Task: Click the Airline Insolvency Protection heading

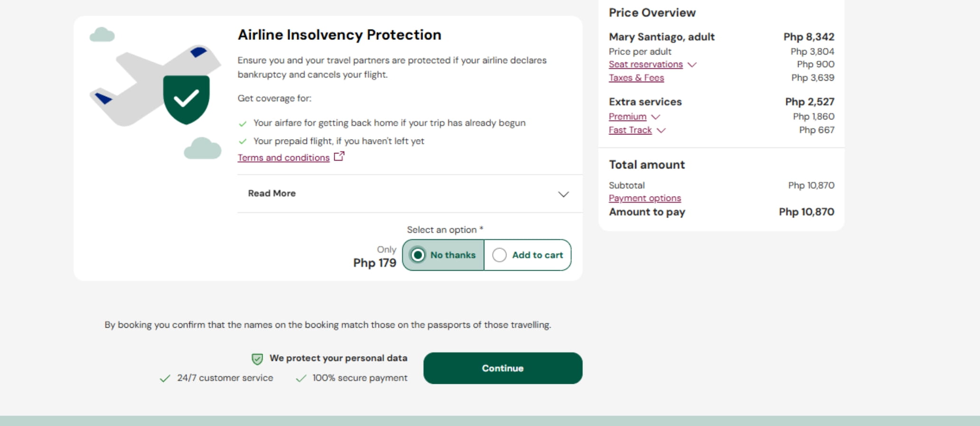Action: [339, 35]
